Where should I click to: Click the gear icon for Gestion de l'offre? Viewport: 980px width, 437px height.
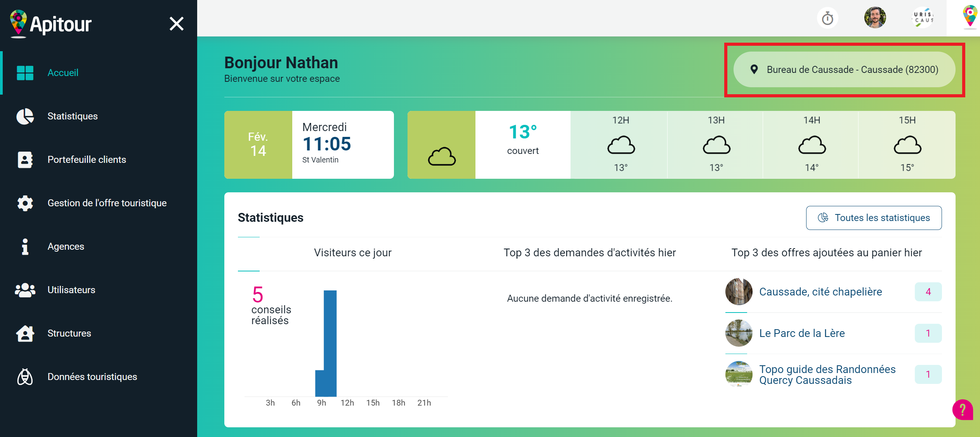pos(25,203)
